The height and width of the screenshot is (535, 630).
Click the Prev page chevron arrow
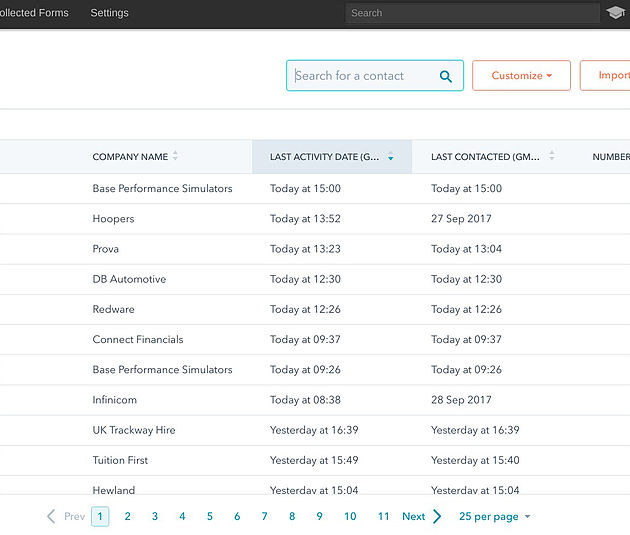[51, 516]
